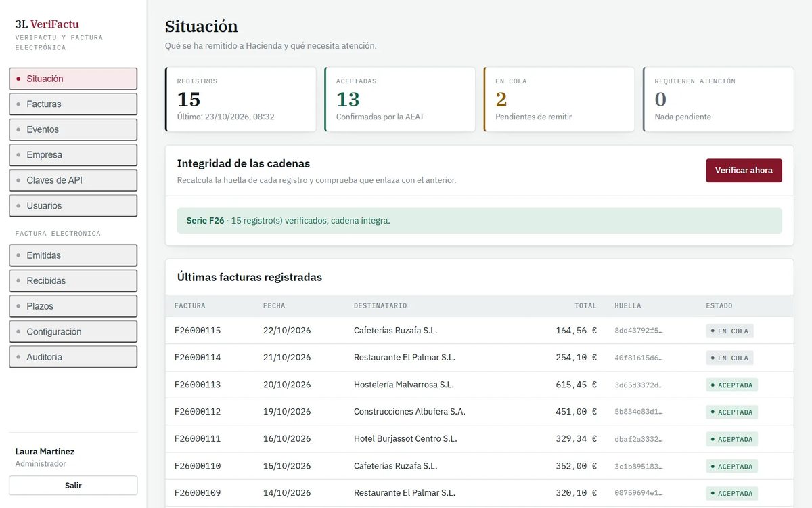Click the Huella column header

(628, 306)
